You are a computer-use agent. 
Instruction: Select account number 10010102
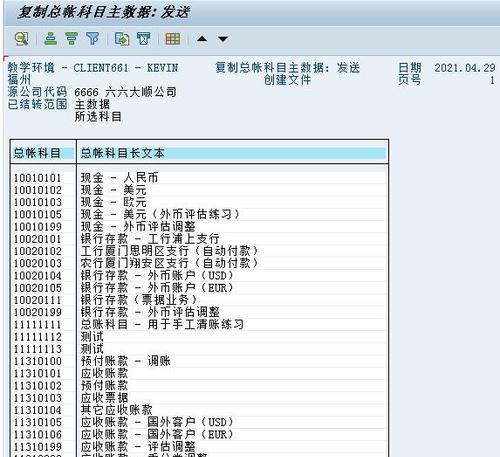(x=38, y=190)
